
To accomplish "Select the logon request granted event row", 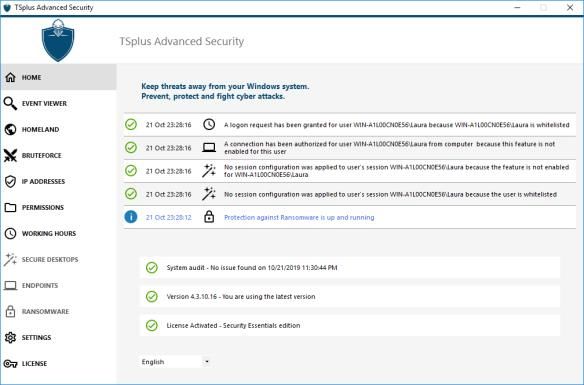I will 350,125.
